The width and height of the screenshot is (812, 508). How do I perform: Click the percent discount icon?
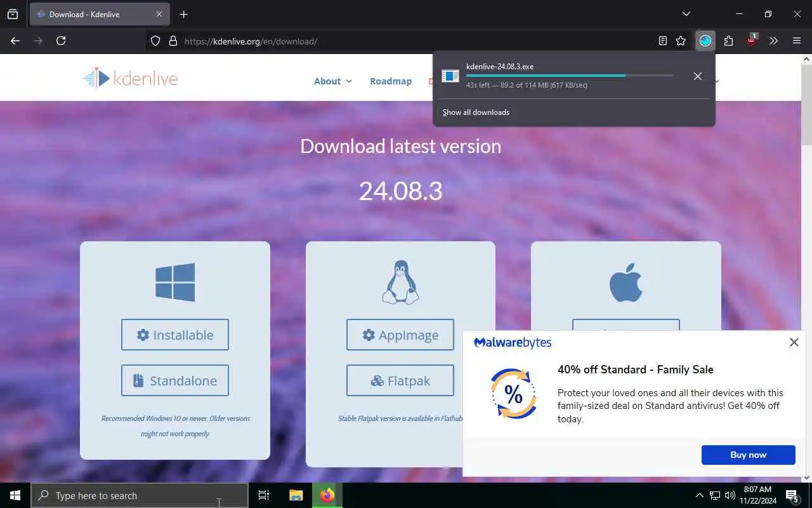(513, 394)
